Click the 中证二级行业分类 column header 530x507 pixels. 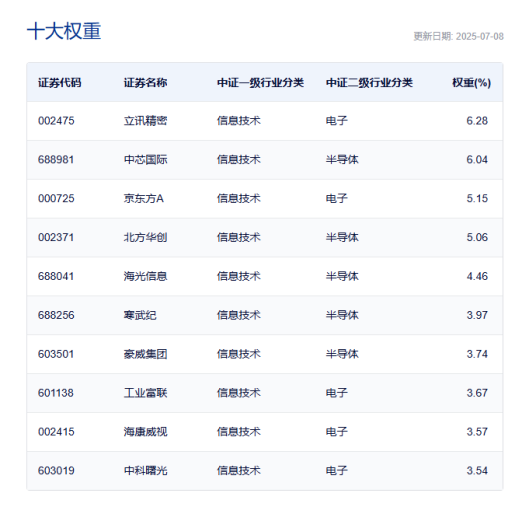(369, 82)
